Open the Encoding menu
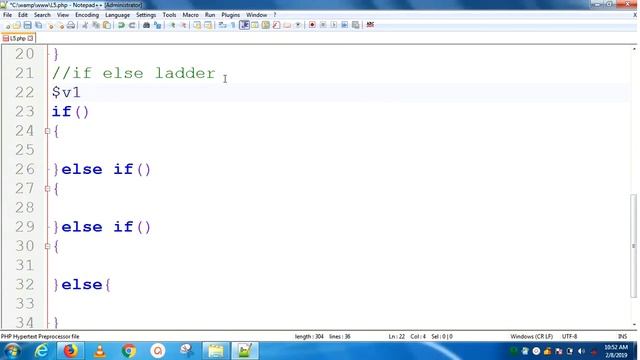Screen dimensions: 640x360 [x=87, y=15]
